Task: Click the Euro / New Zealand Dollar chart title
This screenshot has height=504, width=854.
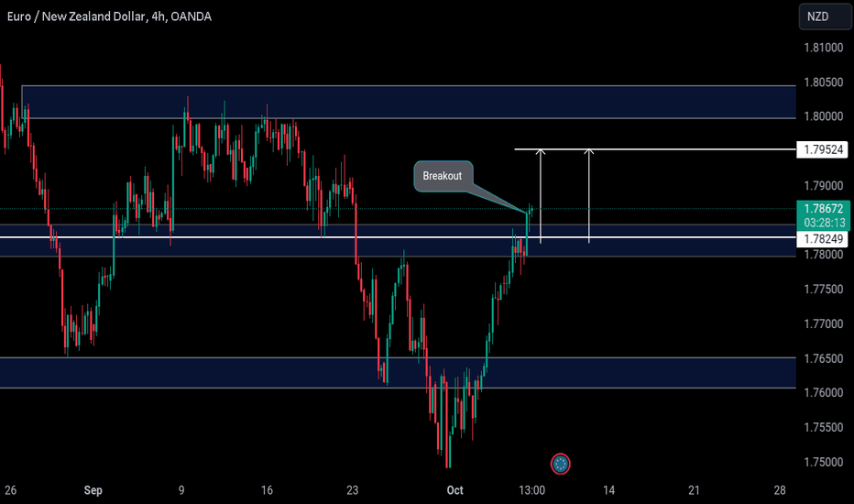Action: click(109, 16)
